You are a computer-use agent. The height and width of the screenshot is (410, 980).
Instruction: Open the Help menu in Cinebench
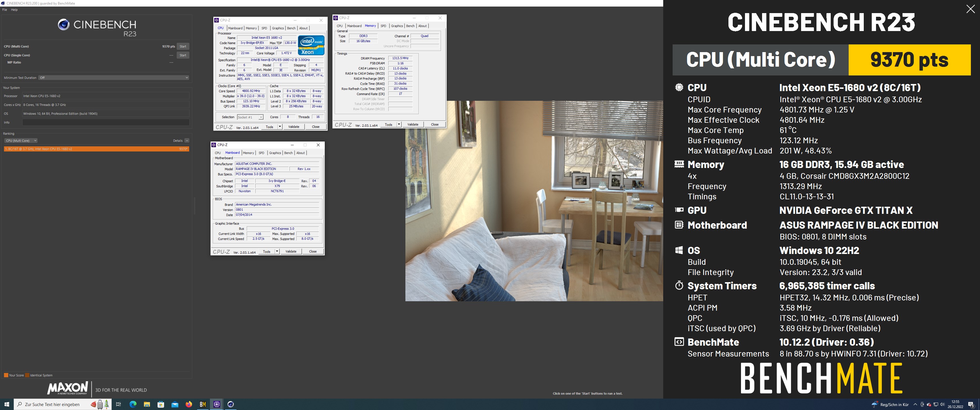[15, 10]
